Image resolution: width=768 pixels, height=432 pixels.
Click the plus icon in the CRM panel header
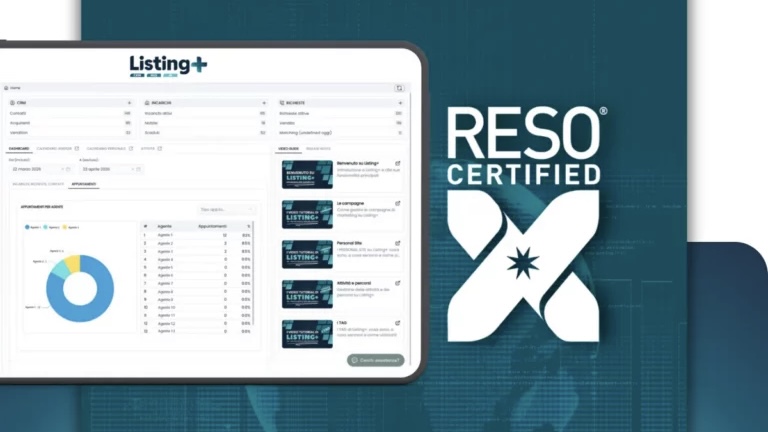click(129, 103)
